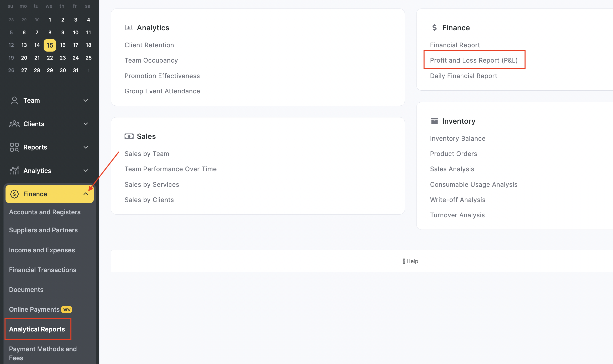613x364 pixels.
Task: Collapse the Finance menu chevron
Action: [x=86, y=194]
